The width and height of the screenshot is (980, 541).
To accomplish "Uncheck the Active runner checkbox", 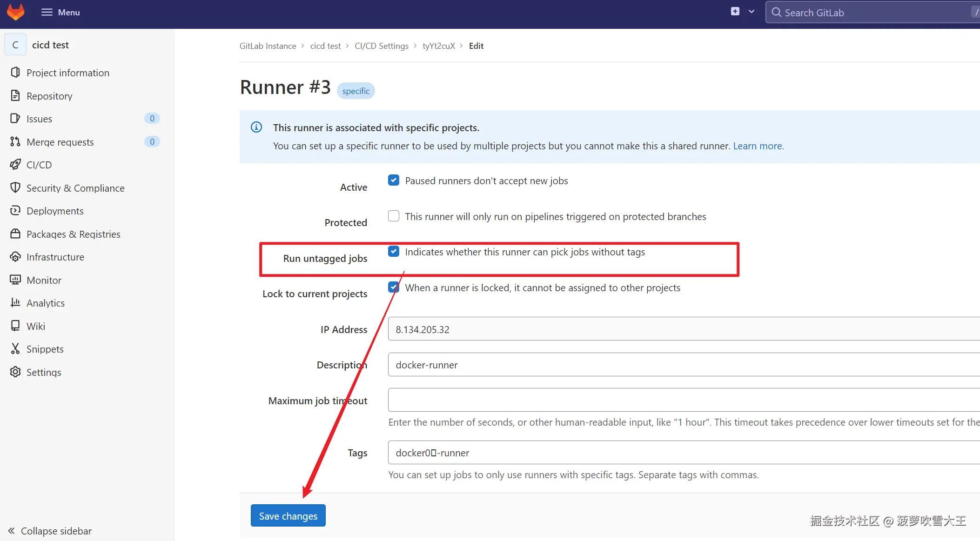I will click(x=394, y=180).
